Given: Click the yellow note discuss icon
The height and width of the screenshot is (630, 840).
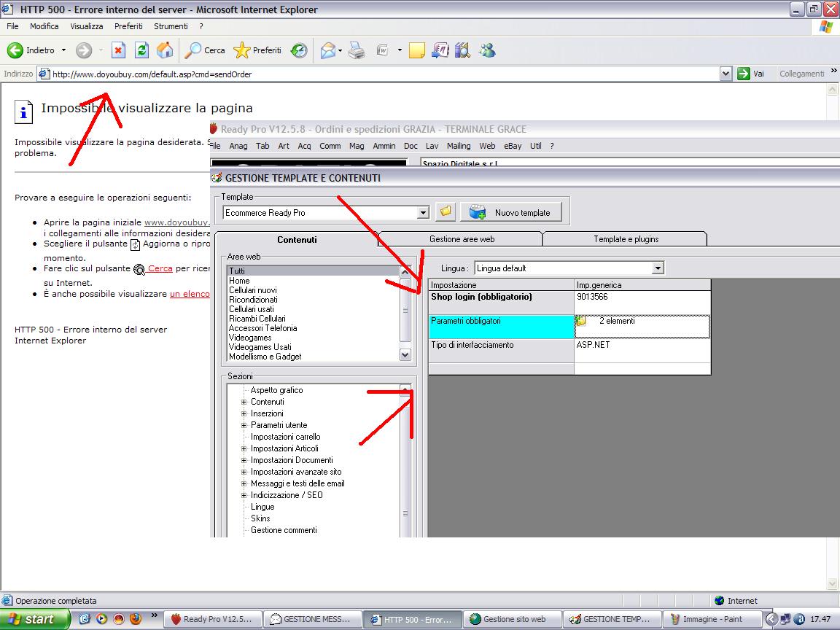Looking at the screenshot, I should [x=417, y=50].
